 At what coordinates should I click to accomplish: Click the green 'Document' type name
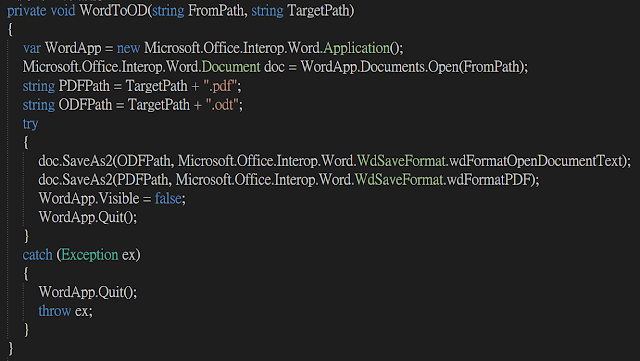tap(231, 67)
